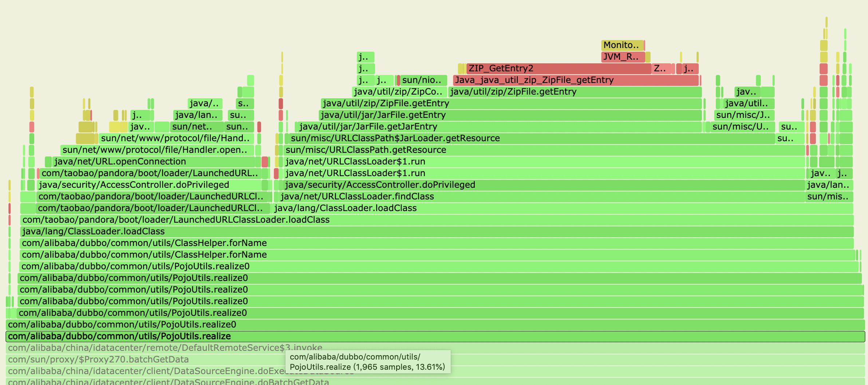Screen dimensions: 868x385
Task: Click the DataSourceEngine.doBatchGetData frame
Action: (435, 382)
